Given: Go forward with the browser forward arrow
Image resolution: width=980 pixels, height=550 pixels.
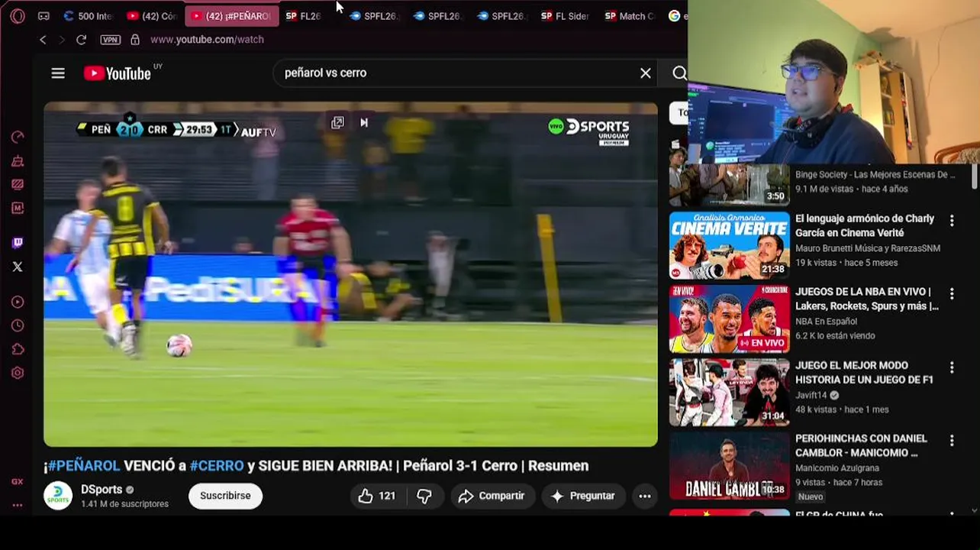Looking at the screenshot, I should (62, 40).
